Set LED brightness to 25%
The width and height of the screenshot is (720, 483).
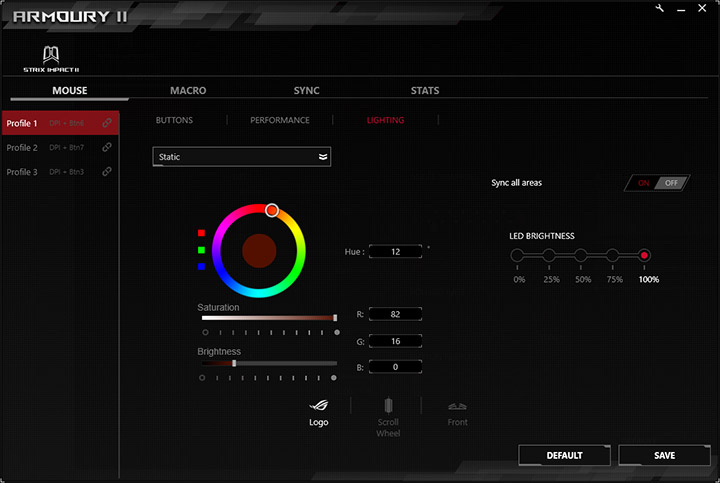[x=549, y=255]
